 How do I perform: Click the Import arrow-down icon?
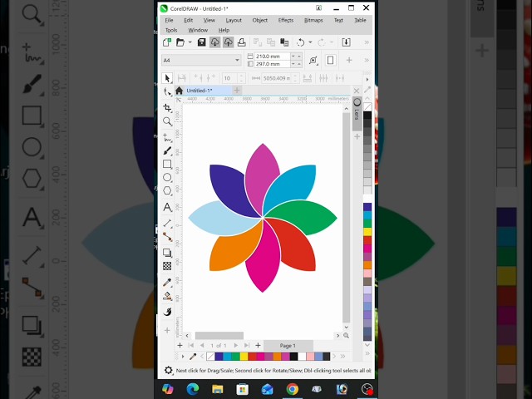tap(346, 42)
